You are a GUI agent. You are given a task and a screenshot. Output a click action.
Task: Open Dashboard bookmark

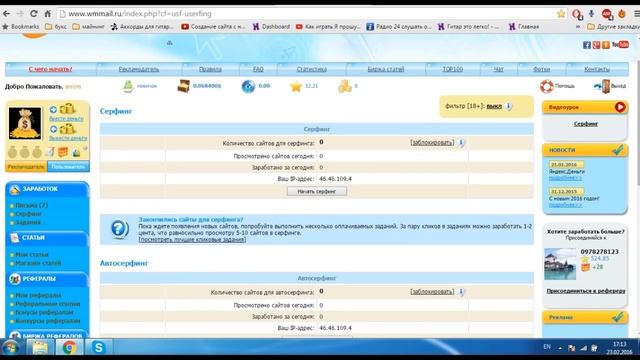point(271,27)
